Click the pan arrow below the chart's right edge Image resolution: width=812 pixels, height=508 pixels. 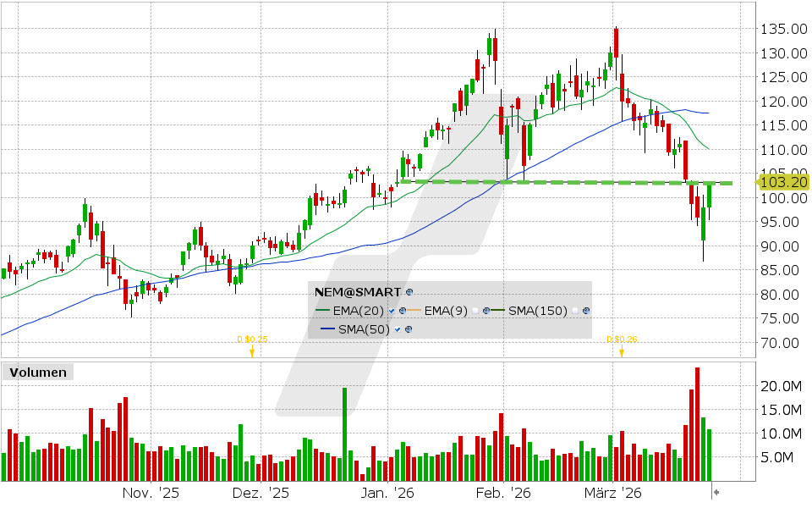(716, 490)
